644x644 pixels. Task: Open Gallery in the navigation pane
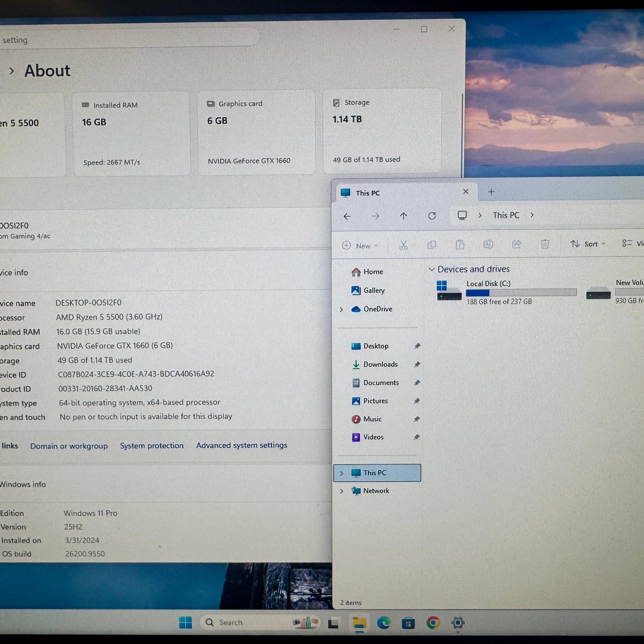[x=368, y=291]
